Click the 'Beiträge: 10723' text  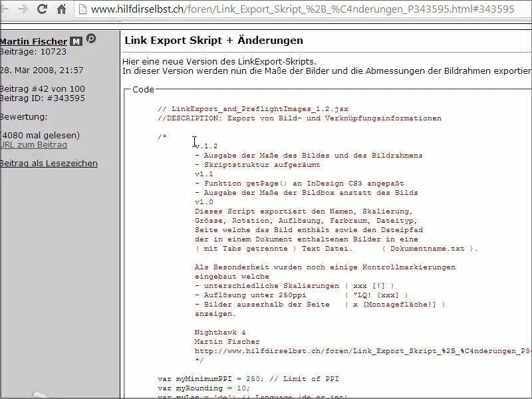(33, 52)
